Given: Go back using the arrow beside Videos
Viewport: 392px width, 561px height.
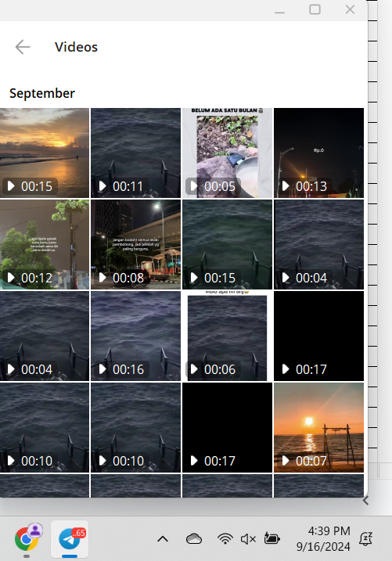Looking at the screenshot, I should coord(23,47).
